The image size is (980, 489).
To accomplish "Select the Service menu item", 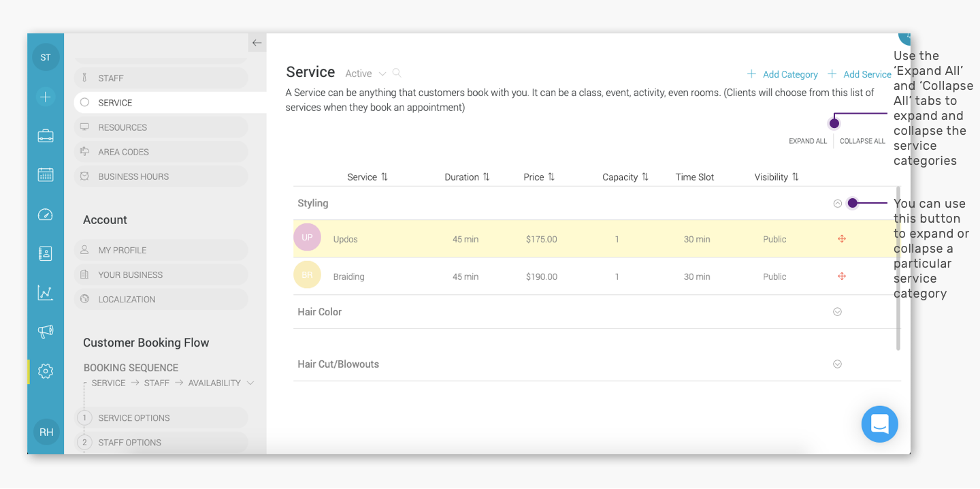I will coord(170,103).
